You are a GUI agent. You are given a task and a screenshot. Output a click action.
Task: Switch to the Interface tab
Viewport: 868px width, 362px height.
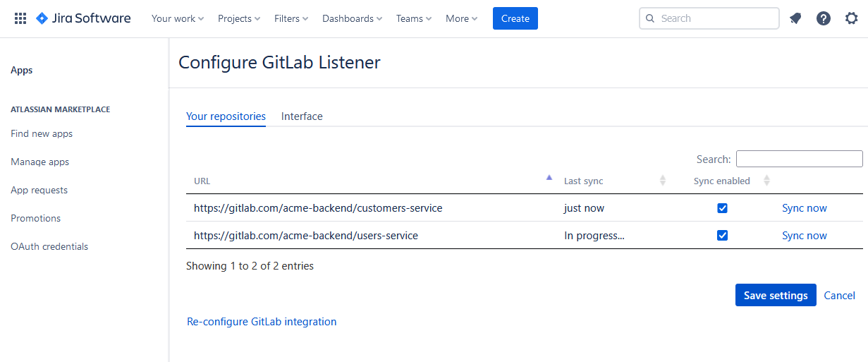pos(302,116)
